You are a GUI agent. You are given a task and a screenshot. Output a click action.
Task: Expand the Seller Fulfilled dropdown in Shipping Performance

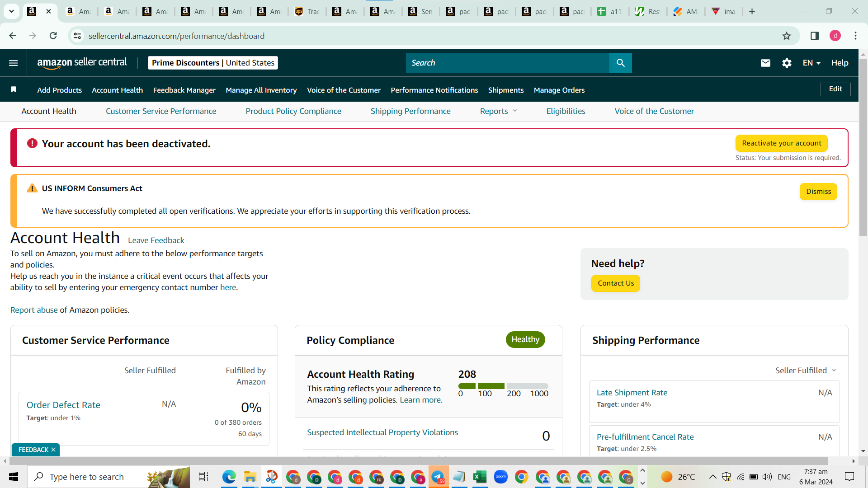[806, 371]
